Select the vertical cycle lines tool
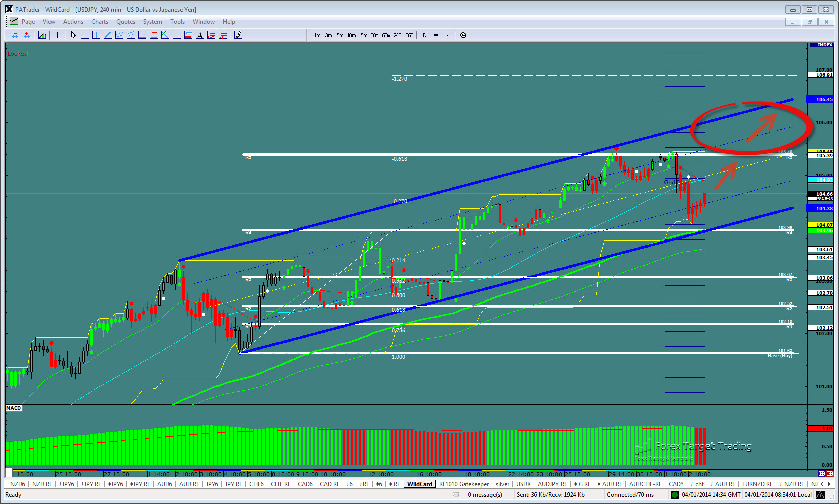This screenshot has height=504, width=839. (x=177, y=35)
